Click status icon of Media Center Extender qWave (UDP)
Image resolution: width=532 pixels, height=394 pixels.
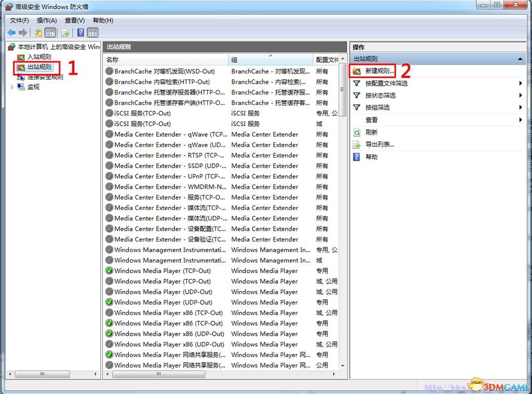109,145
